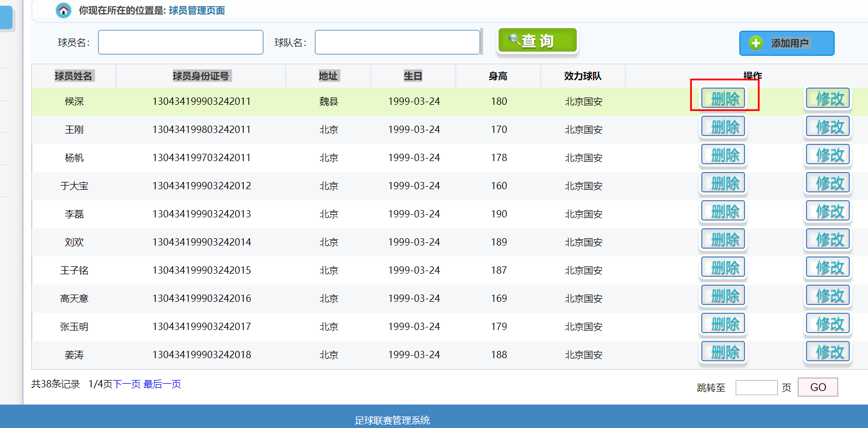868x428 pixels.
Task: Edit player 候深 with 修改 button
Action: (828, 98)
